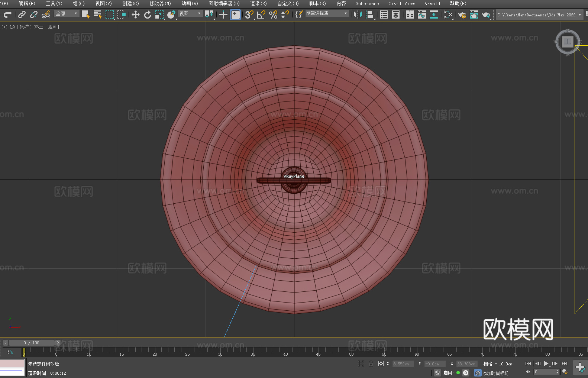Open the mini curve editor icon

10,352
